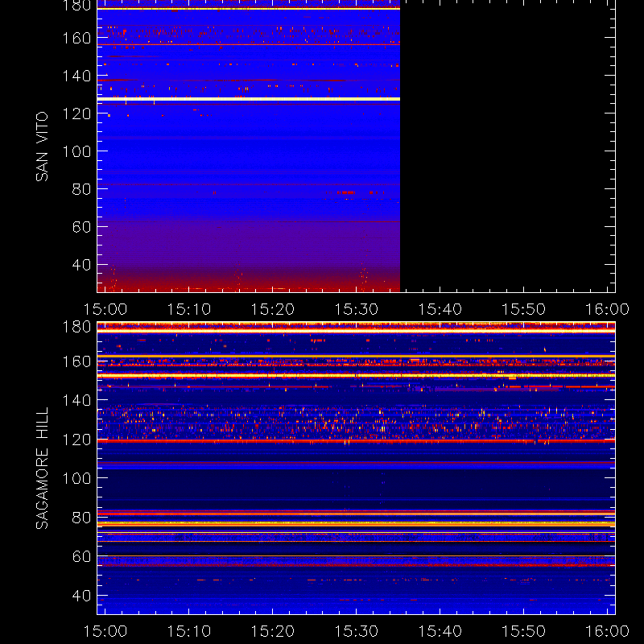Click the 120 tick label on San Vito axis
Image resolution: width=644 pixels, height=644 pixels.
[76, 114]
